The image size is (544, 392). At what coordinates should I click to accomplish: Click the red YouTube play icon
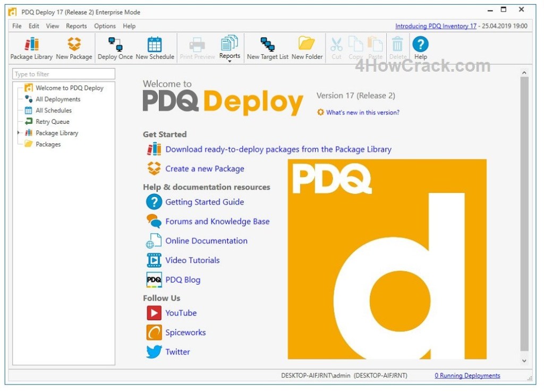[x=154, y=313]
